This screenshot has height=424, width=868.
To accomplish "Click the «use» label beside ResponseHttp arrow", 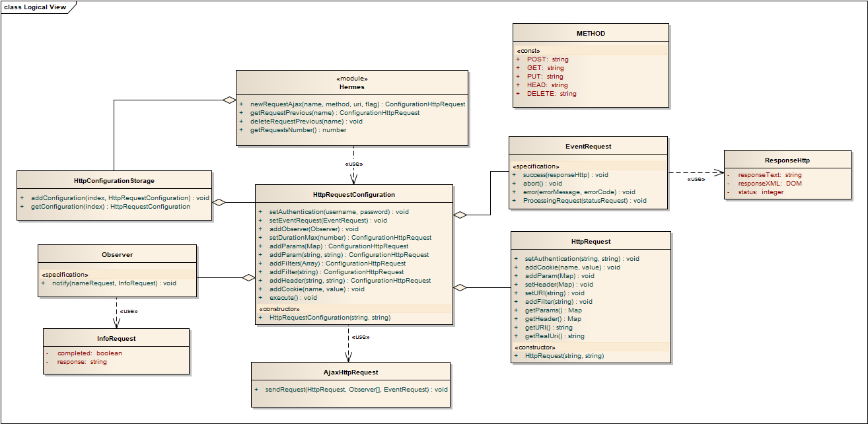I will point(696,179).
